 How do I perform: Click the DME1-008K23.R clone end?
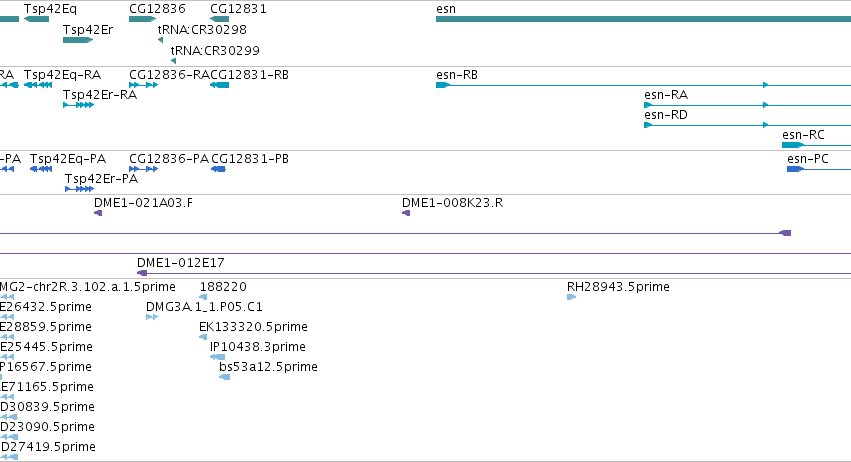406,213
